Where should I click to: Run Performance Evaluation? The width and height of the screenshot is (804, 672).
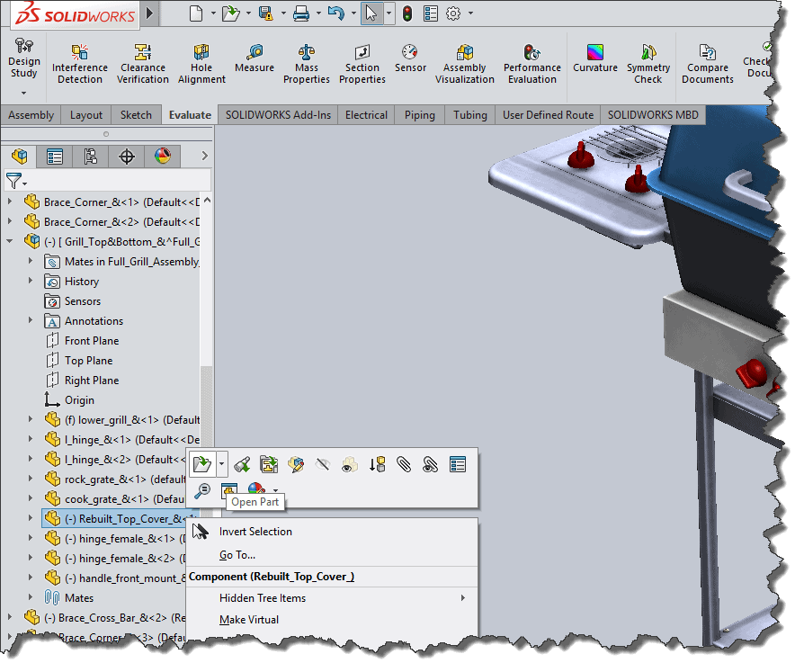[532, 64]
